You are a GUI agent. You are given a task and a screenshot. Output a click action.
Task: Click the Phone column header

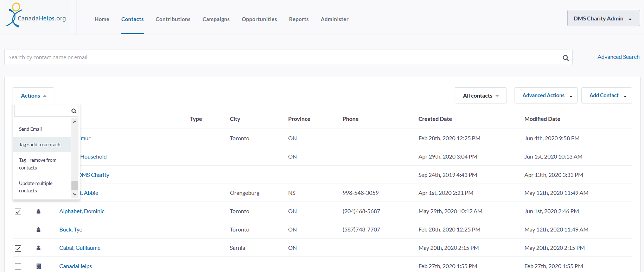click(351, 119)
